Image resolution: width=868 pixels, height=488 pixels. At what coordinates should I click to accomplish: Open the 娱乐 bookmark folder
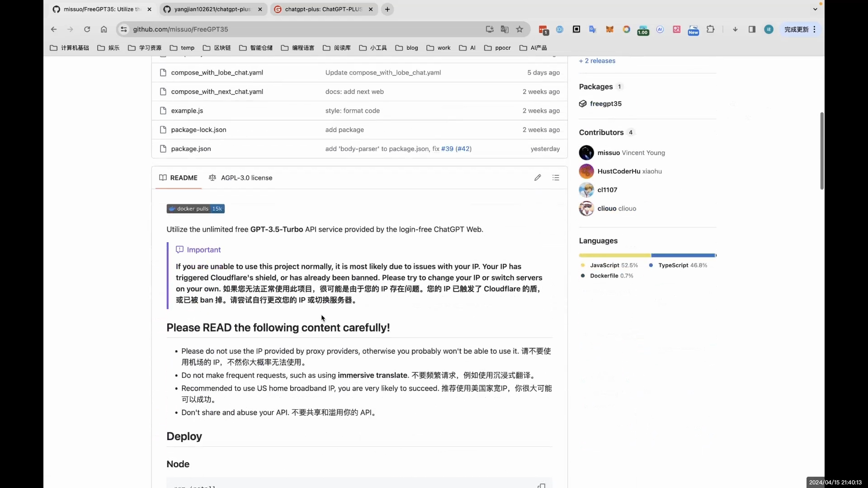tap(108, 47)
